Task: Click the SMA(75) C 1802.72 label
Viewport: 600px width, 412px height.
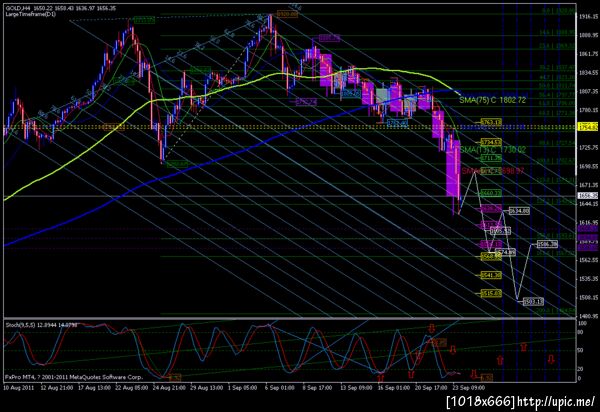Action: click(x=492, y=100)
